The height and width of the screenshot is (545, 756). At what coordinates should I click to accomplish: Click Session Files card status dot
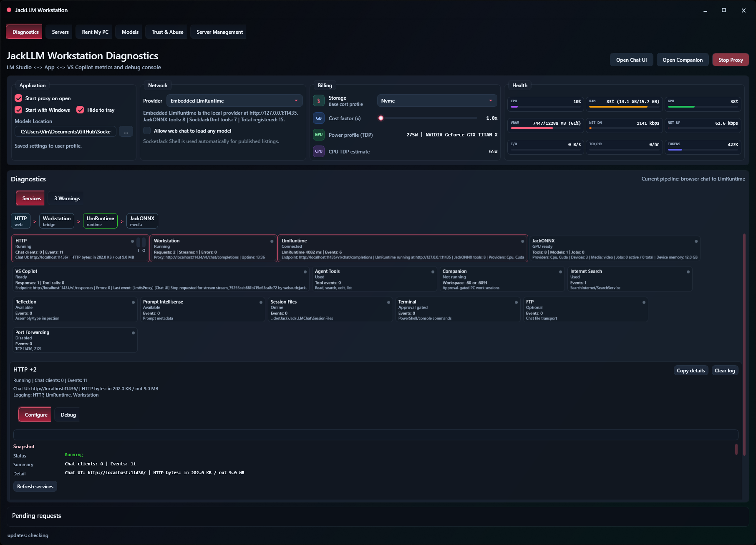point(388,302)
